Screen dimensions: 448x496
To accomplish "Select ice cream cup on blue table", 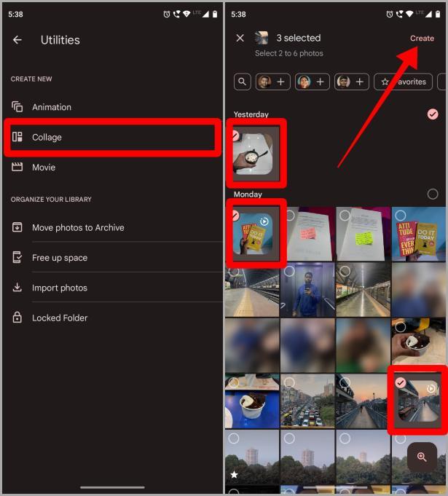I will 252,401.
